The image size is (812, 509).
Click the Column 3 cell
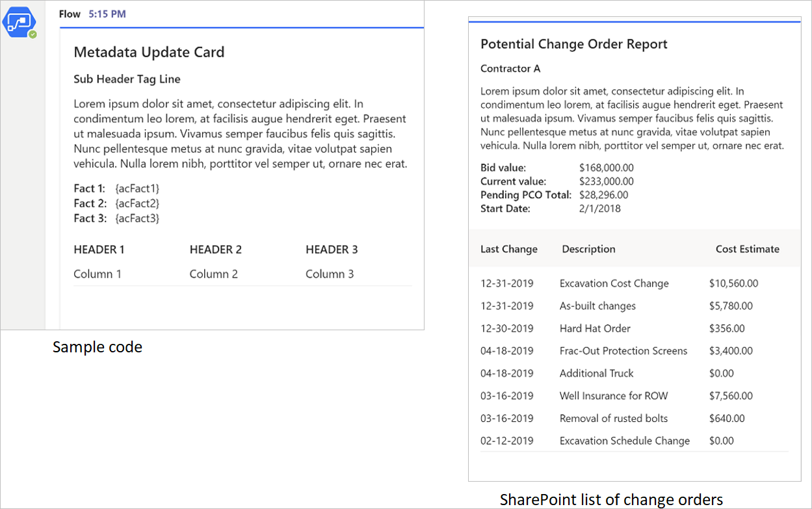pos(330,274)
